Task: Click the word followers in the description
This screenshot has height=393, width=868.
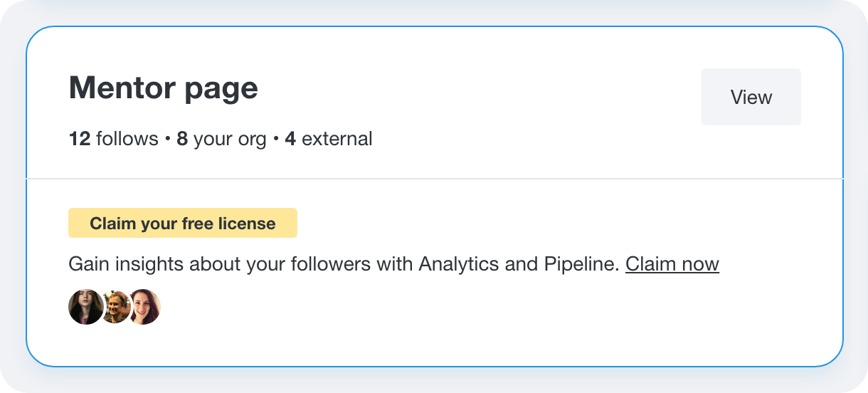Action: coord(328,264)
